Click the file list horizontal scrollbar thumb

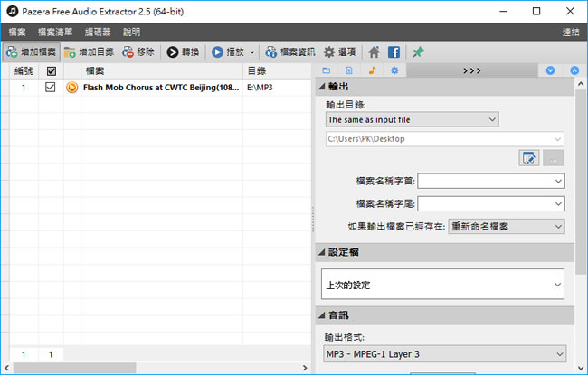pos(74,368)
